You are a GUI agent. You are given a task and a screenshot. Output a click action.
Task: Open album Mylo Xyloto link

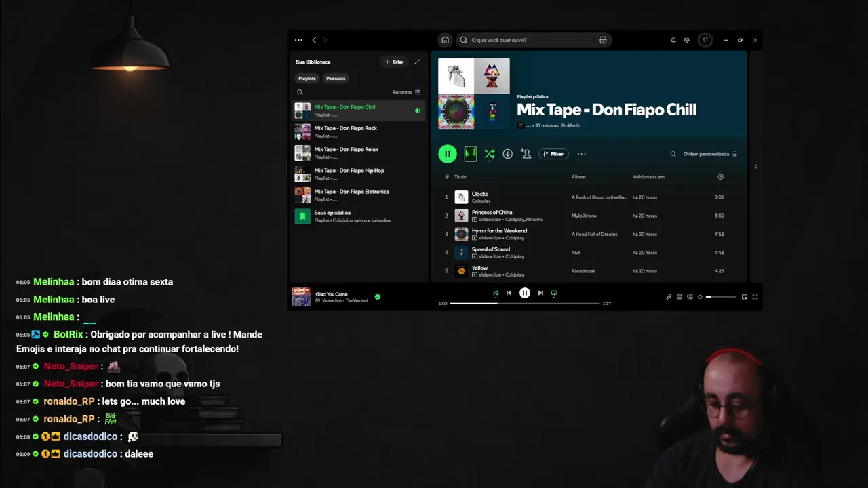pyautogui.click(x=584, y=216)
